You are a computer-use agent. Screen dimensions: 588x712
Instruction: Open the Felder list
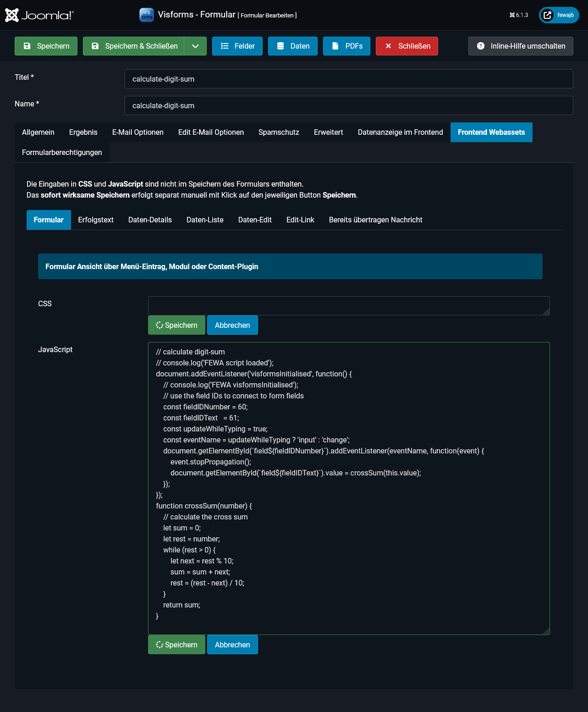tap(237, 46)
